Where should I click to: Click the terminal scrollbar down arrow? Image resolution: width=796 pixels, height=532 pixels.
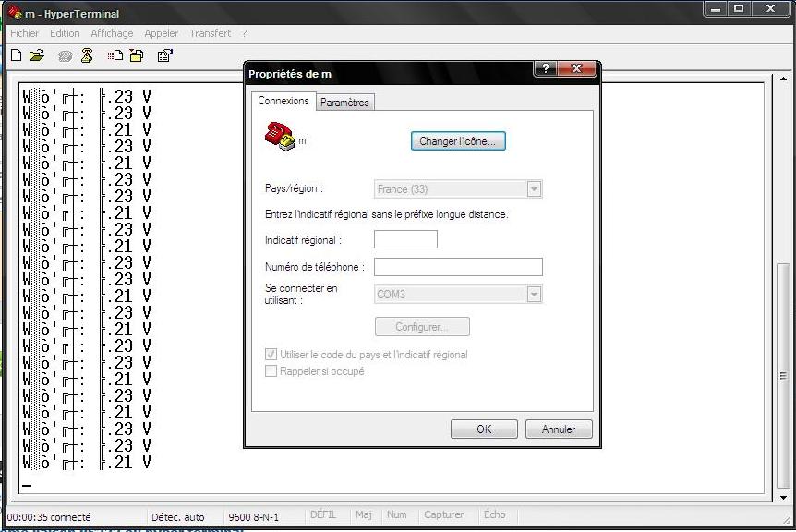point(783,498)
